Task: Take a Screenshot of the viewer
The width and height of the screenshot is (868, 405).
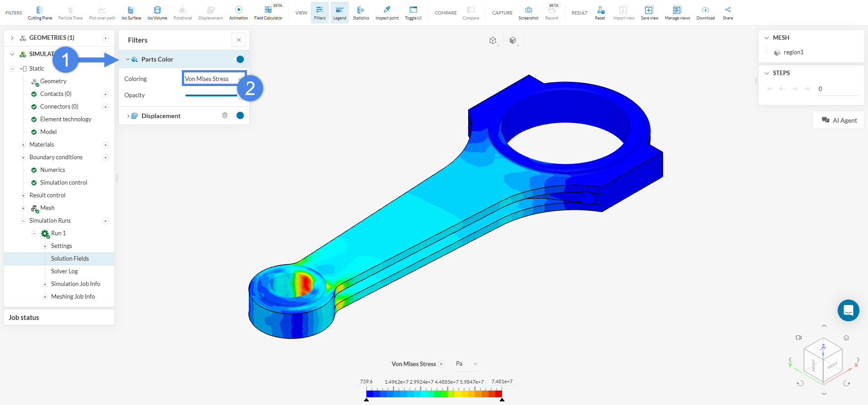Action: coord(528,13)
